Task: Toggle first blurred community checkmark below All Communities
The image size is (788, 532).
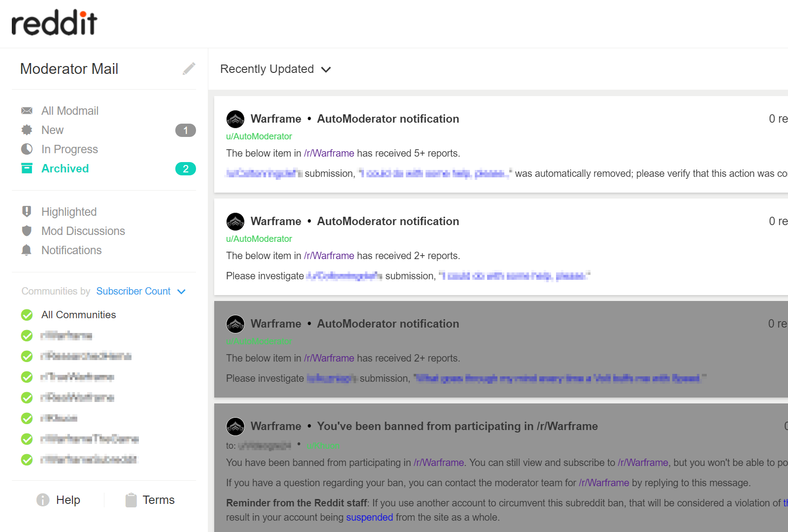Action: [27, 335]
